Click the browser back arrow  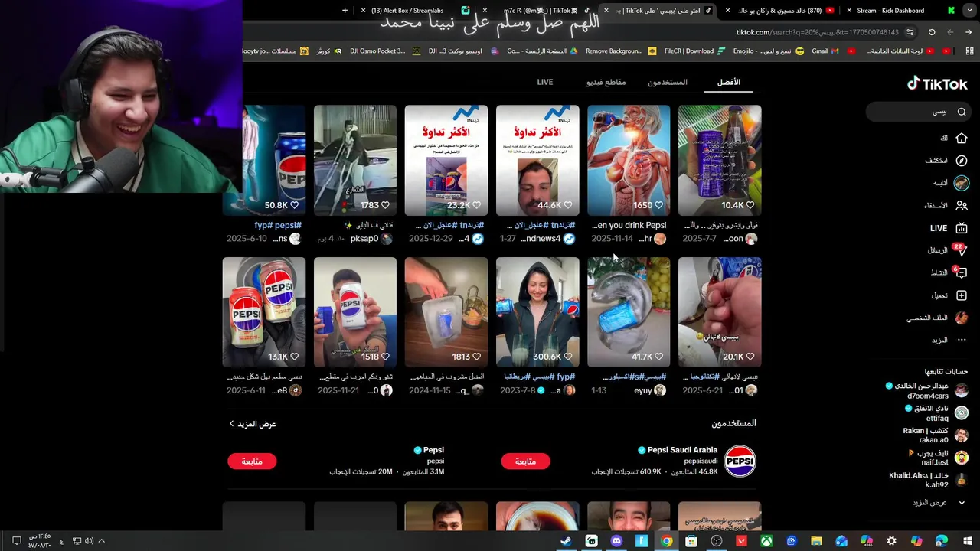[x=969, y=32]
